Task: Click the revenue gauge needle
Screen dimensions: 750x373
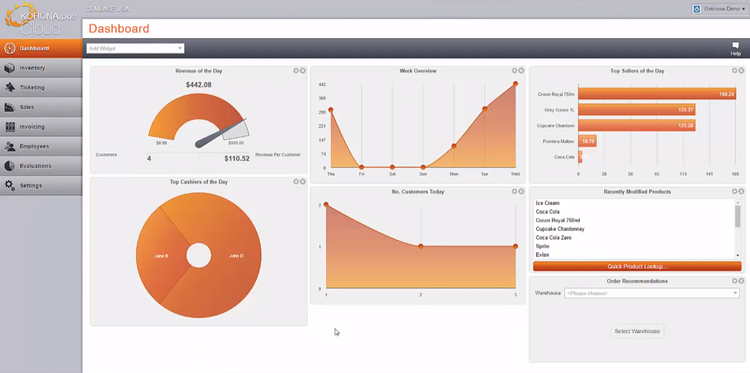Action: tap(221, 133)
